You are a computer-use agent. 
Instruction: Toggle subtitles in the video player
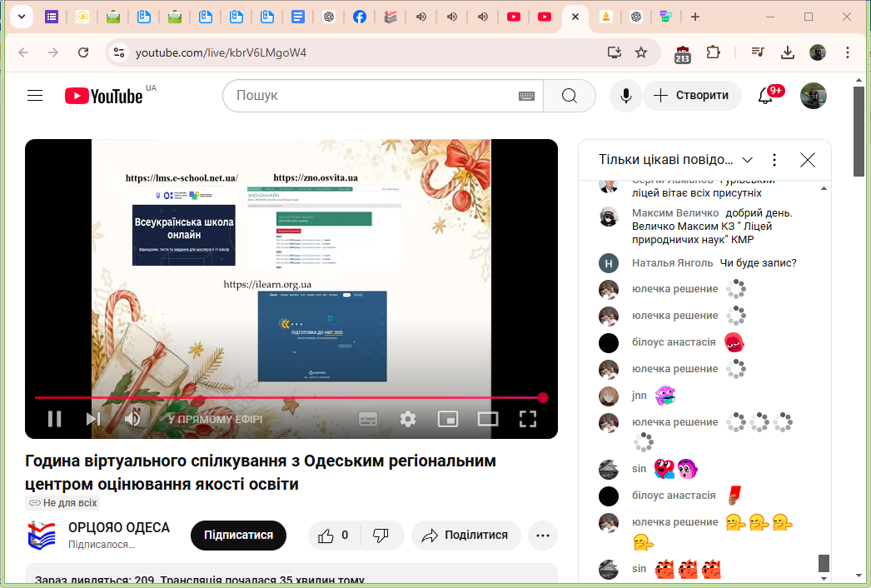(368, 419)
